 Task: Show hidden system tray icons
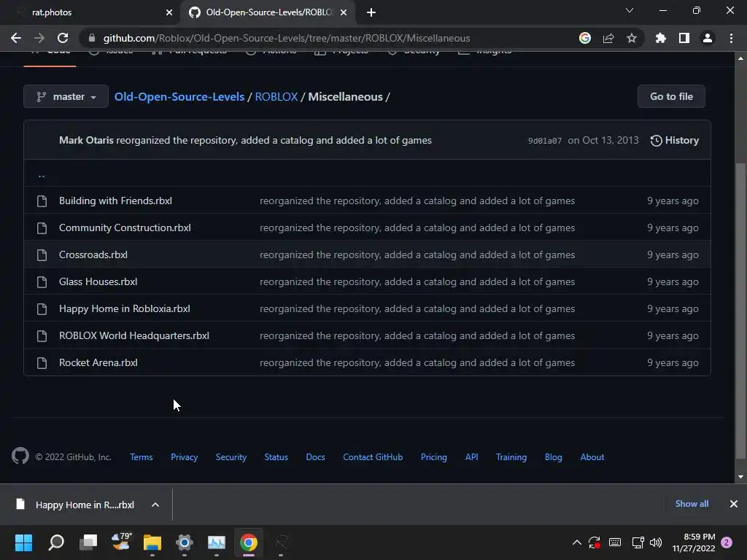[x=576, y=542]
